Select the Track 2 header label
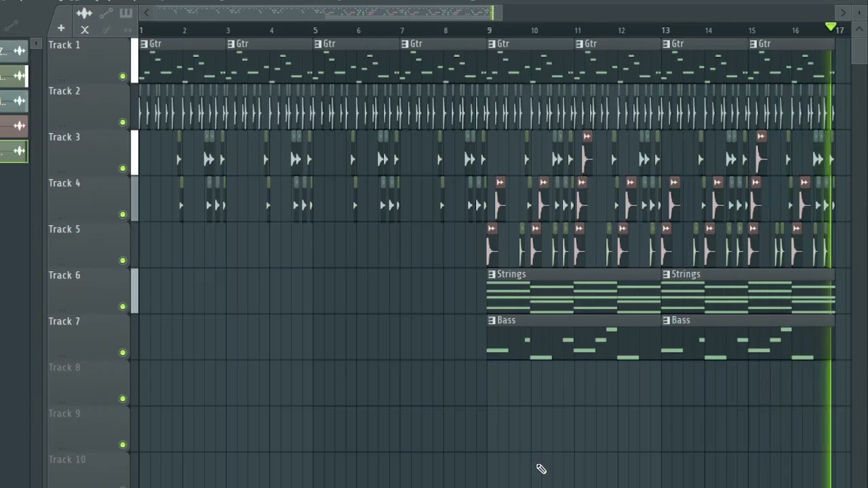 click(64, 91)
